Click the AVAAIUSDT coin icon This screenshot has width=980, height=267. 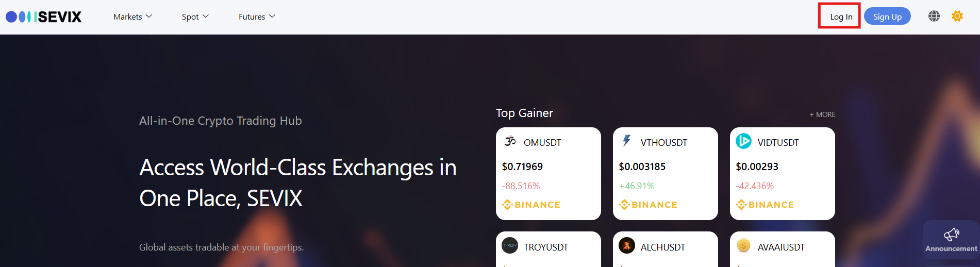coord(743,246)
